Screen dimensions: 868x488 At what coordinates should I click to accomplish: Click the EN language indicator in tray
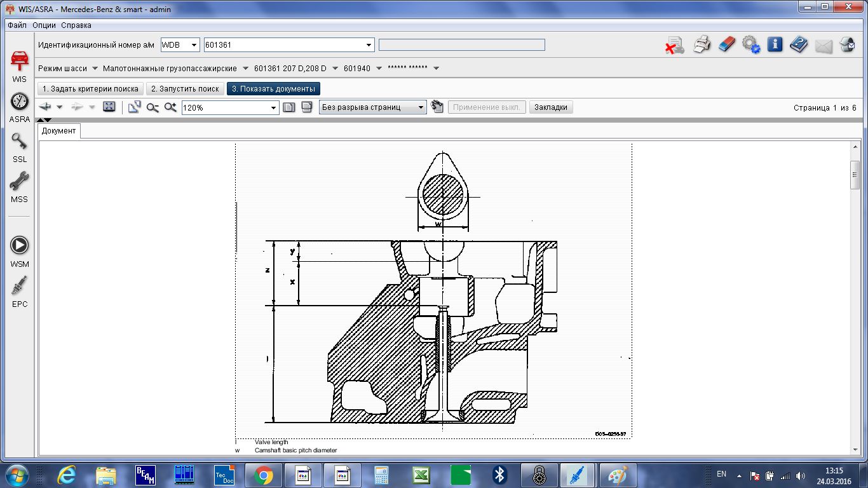721,474
